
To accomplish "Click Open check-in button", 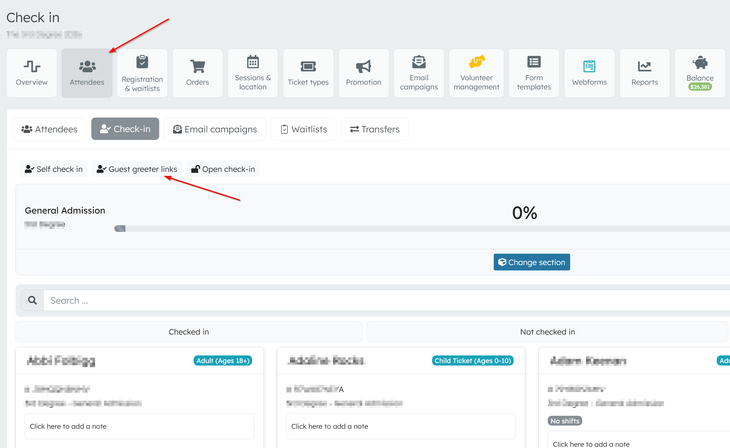I will [x=223, y=169].
